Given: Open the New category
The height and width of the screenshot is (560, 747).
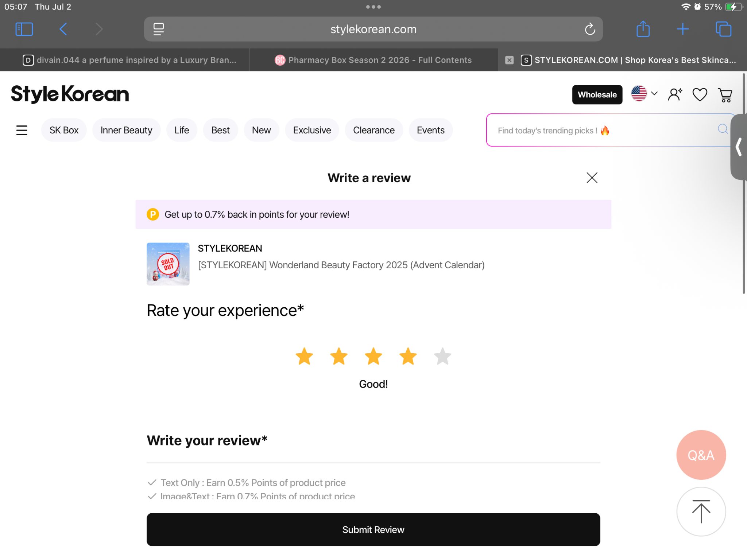Looking at the screenshot, I should [261, 130].
